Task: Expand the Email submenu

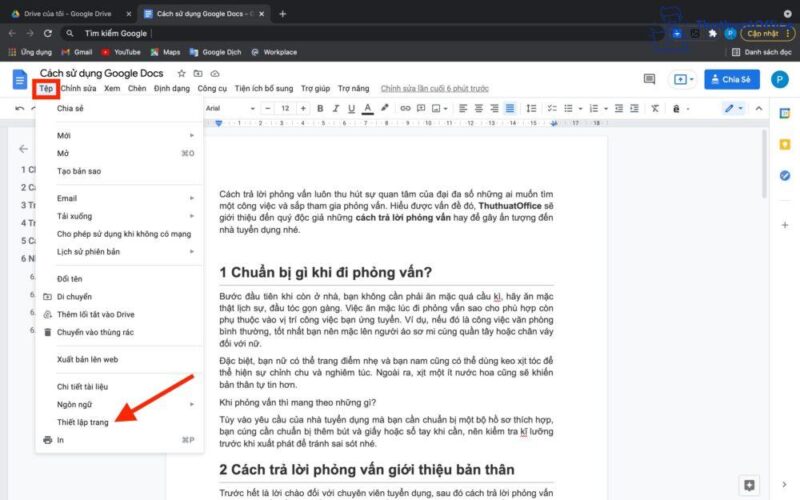Action: tap(119, 198)
